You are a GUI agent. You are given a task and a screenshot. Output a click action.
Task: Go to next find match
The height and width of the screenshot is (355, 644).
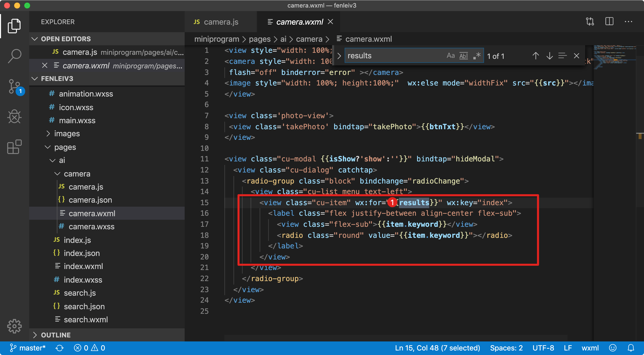click(x=549, y=56)
